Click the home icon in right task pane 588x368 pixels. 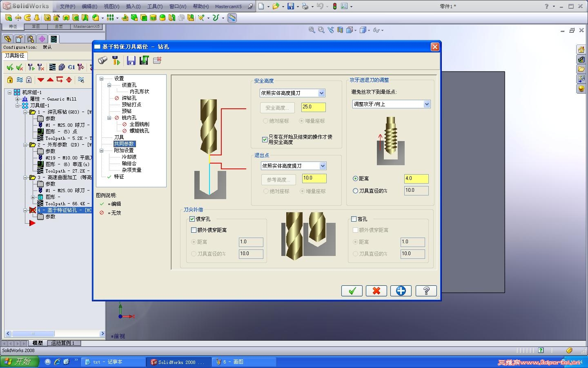pos(581,49)
